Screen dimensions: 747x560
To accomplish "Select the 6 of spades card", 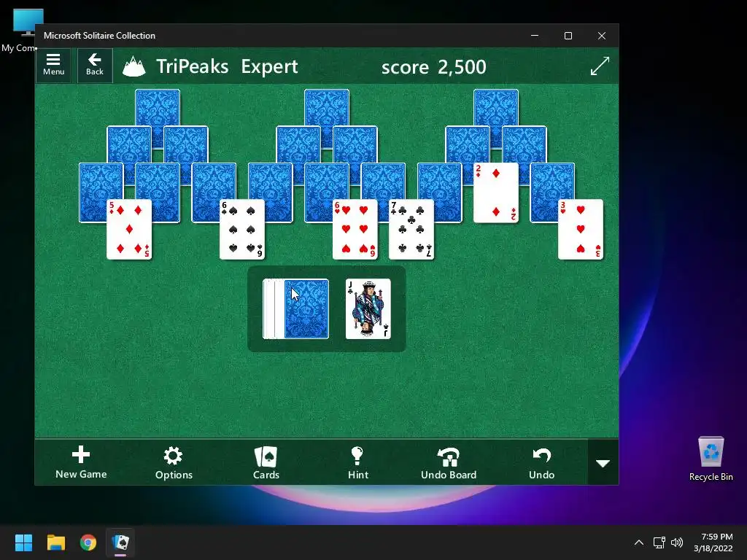I will pos(242,229).
